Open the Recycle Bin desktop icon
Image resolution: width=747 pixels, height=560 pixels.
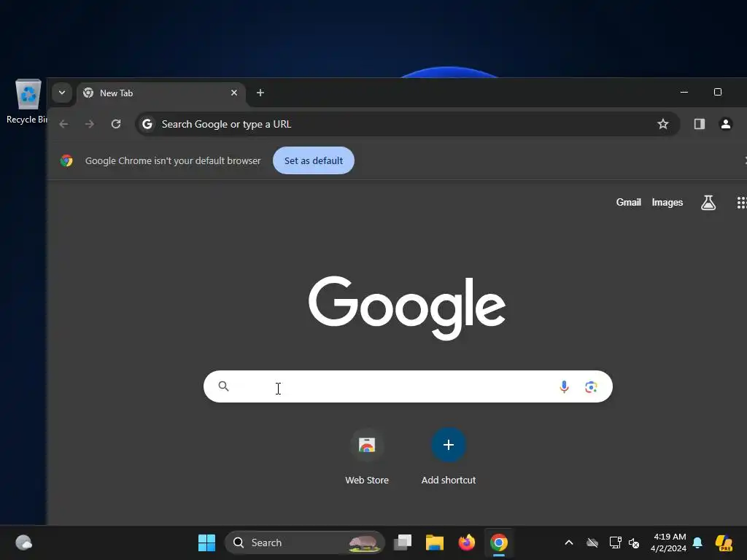[x=27, y=101]
